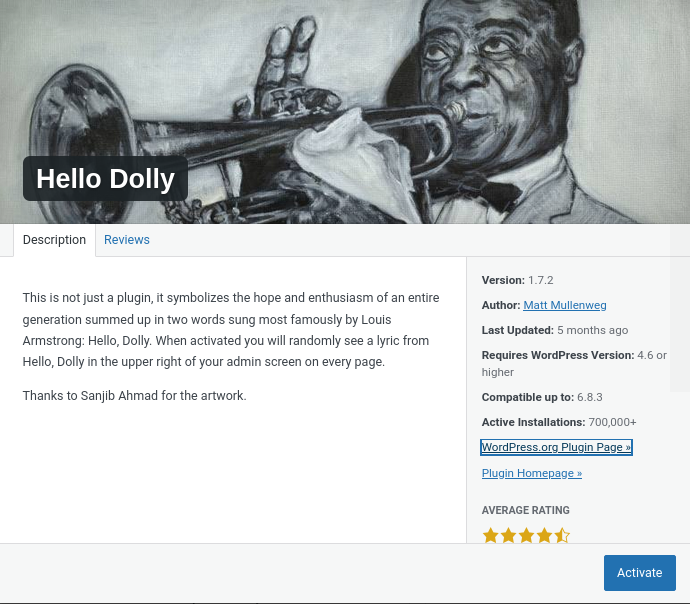Screen dimensions: 690x604
Task: Click the half-filled fifth rating star
Action: pos(562,535)
